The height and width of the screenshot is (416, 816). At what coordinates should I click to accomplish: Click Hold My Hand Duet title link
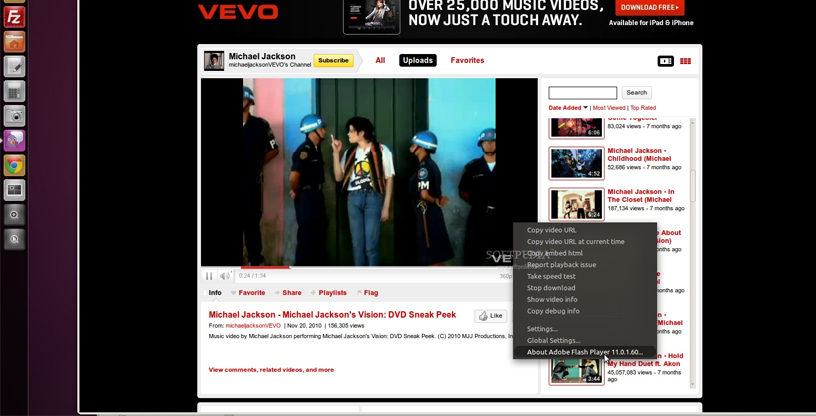645,360
